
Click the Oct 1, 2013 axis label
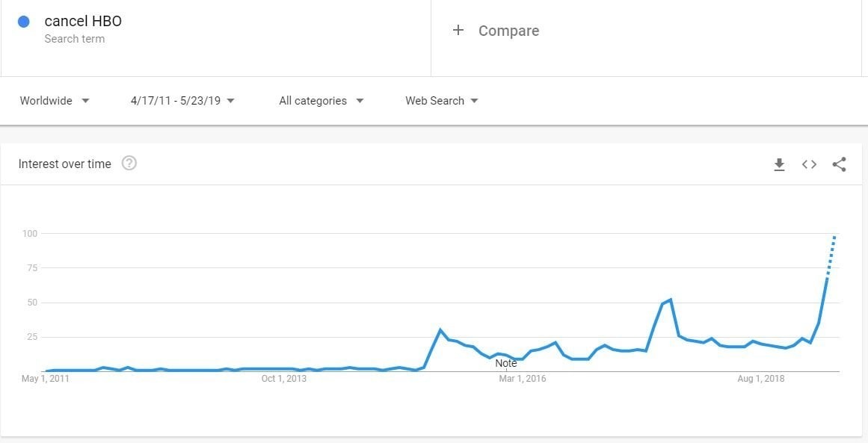pyautogui.click(x=283, y=379)
